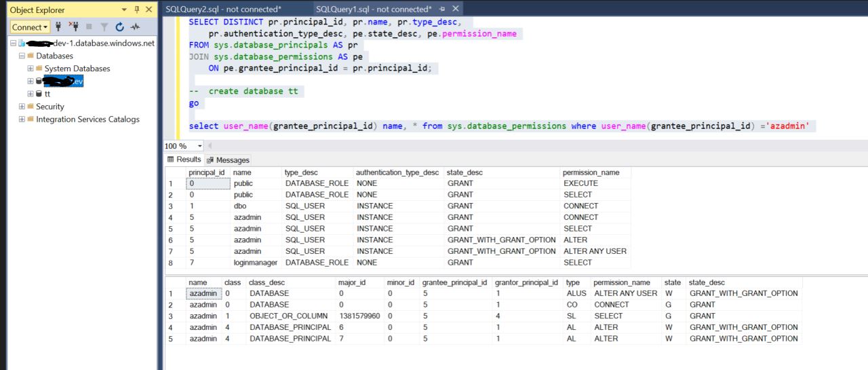Place cursor on the 'go' line in editor
The height and width of the screenshot is (370, 868).
pos(194,103)
